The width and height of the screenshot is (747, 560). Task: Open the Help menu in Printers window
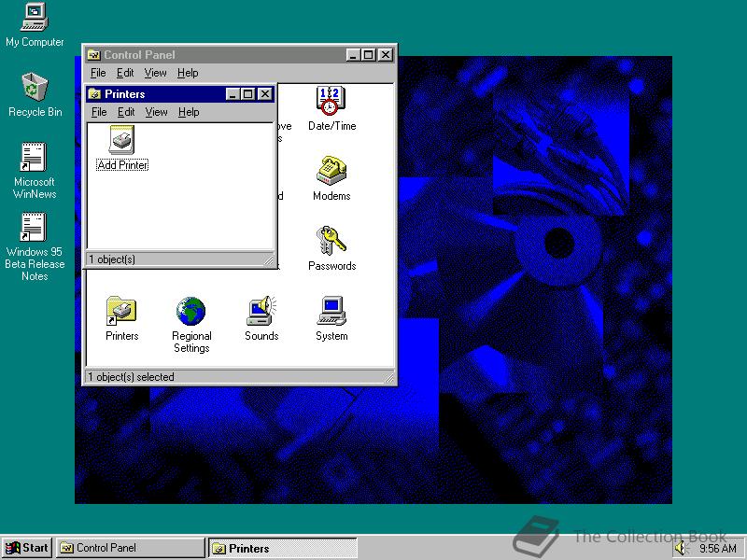coord(189,112)
